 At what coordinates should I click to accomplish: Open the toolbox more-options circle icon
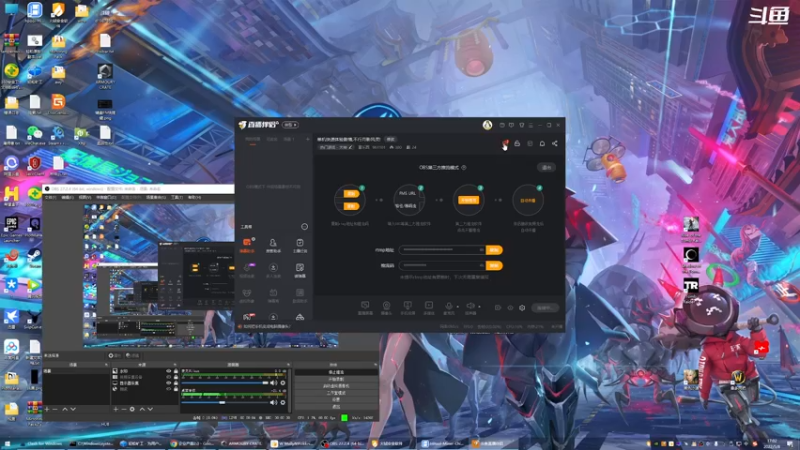(305, 227)
